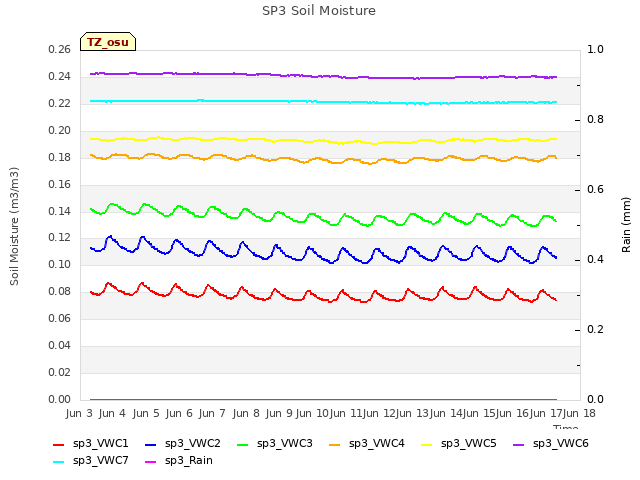This screenshot has height=480, width=640.
Task: Click the Jun 7 x-axis tick label
Action: click(x=212, y=413)
